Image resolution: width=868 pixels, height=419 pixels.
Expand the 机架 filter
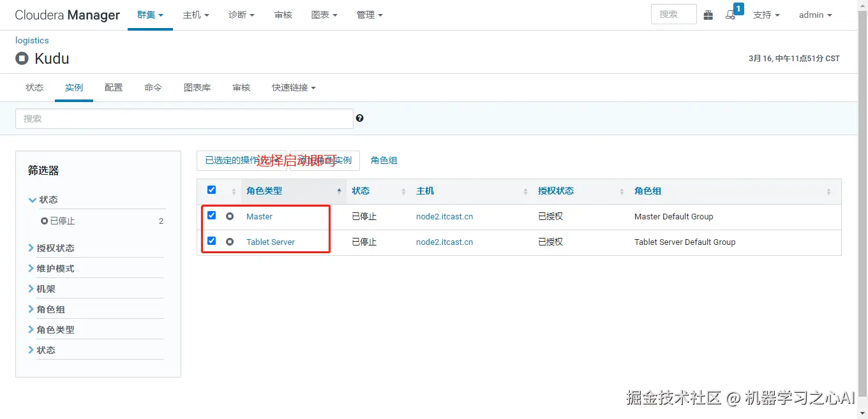coord(41,289)
